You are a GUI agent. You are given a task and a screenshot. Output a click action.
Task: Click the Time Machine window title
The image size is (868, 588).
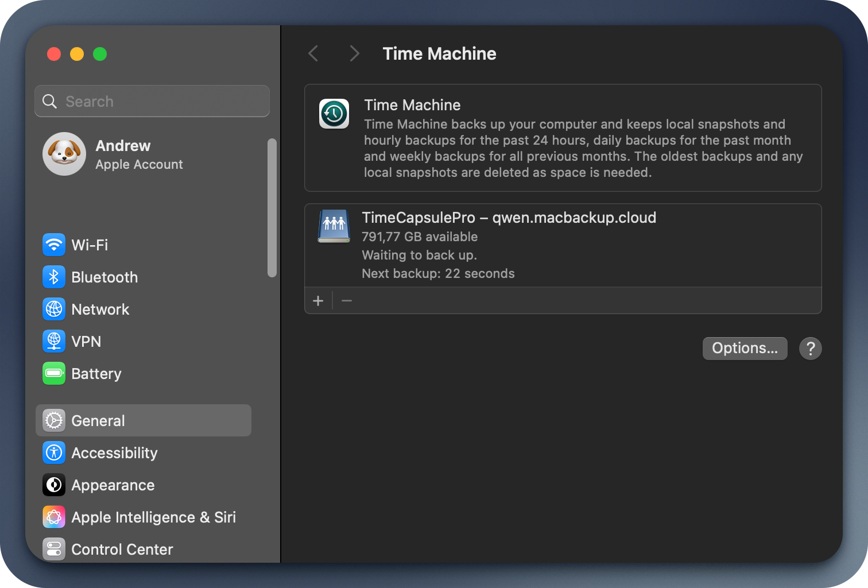440,53
